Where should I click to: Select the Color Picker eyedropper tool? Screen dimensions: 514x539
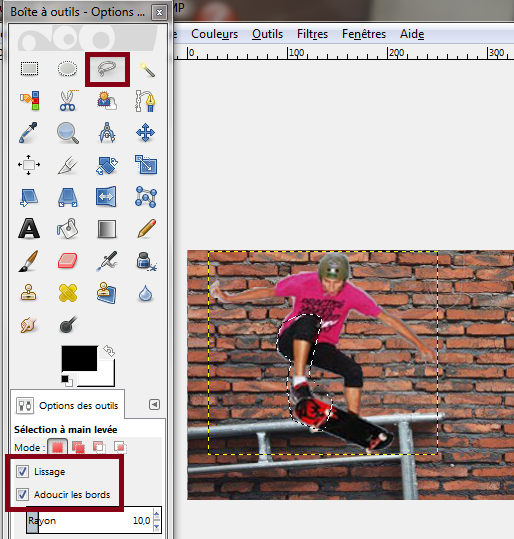[x=28, y=132]
